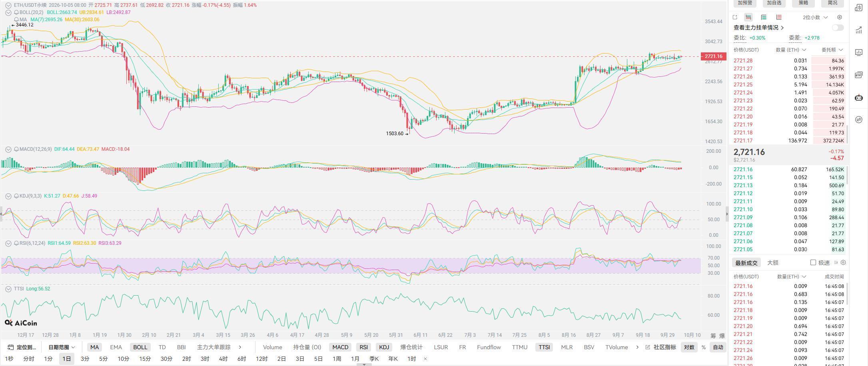This screenshot has width=868, height=366.
Task: Toggle the BOLL main indicator off
Action: click(140, 347)
